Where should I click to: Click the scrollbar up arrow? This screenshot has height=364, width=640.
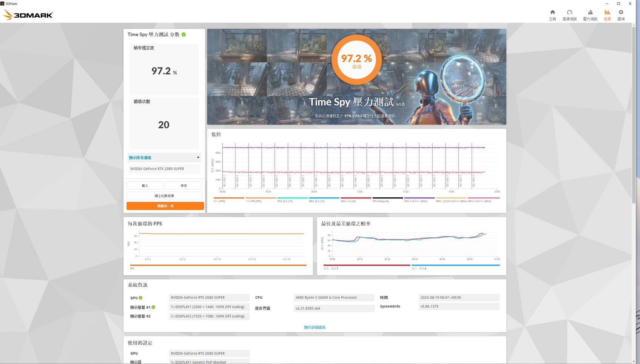click(x=634, y=25)
